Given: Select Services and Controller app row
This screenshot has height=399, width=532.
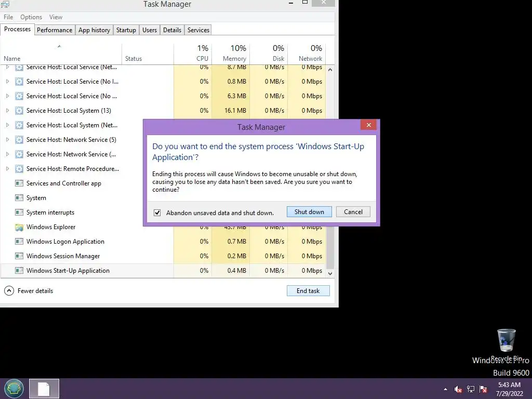Looking at the screenshot, I should click(72, 183).
